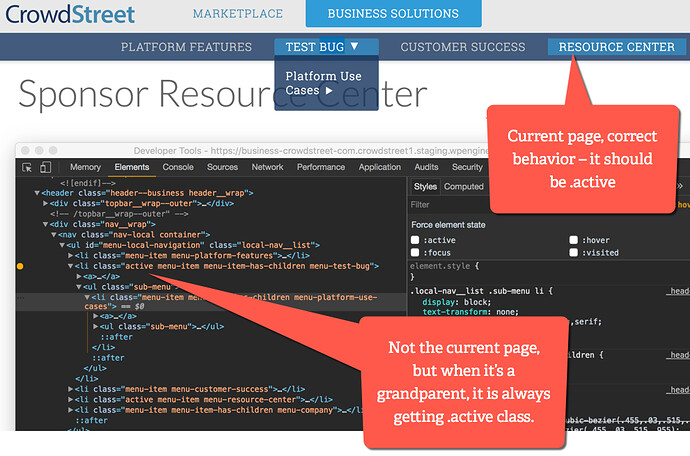Screen dimensions: 690x456
Task: Open RESOURCE CENTER nav item
Action: (617, 47)
